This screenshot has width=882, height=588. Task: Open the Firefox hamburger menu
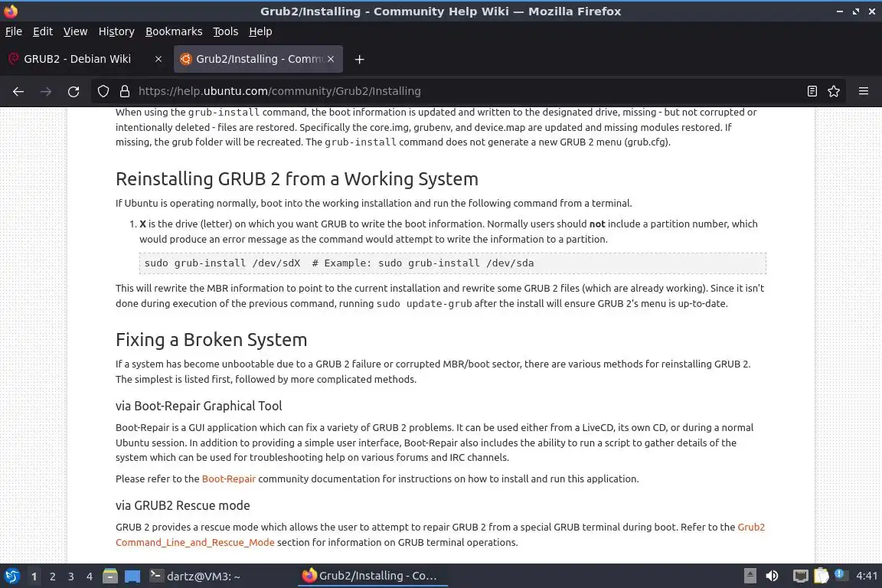coord(864,91)
